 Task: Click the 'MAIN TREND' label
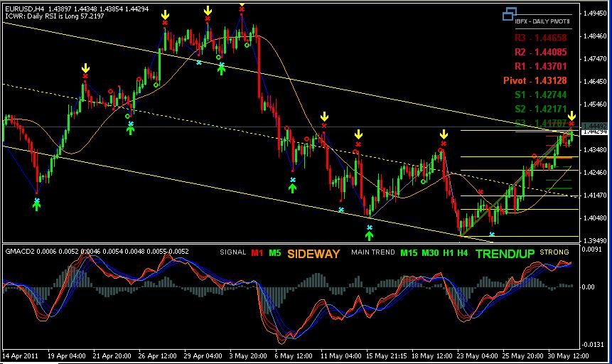(x=373, y=252)
